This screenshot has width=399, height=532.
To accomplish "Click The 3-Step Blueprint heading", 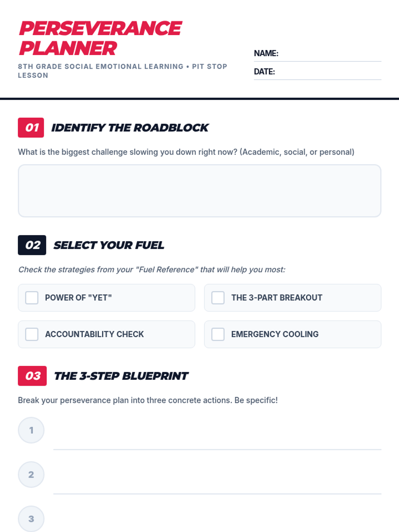I will (x=121, y=376).
